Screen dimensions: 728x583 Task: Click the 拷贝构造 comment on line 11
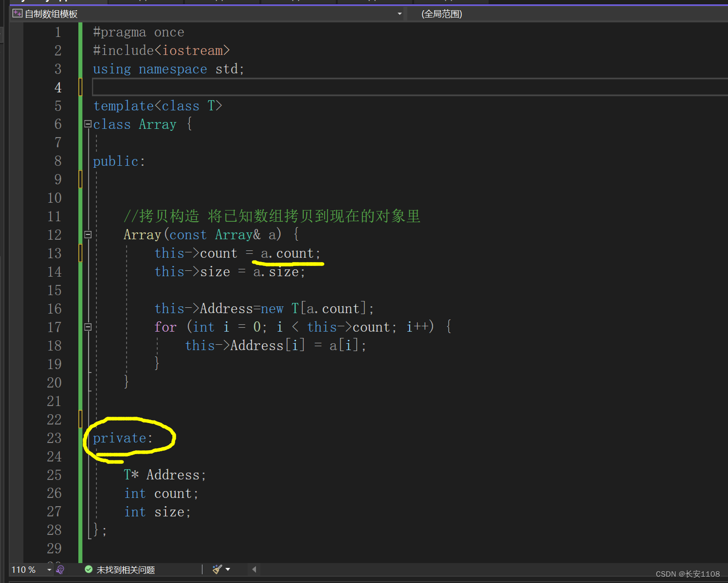coord(272,216)
